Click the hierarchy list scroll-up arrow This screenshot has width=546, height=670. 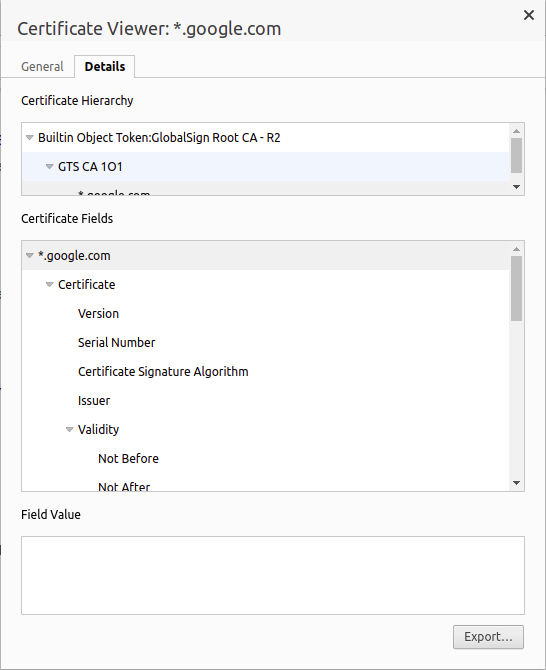pyautogui.click(x=517, y=131)
